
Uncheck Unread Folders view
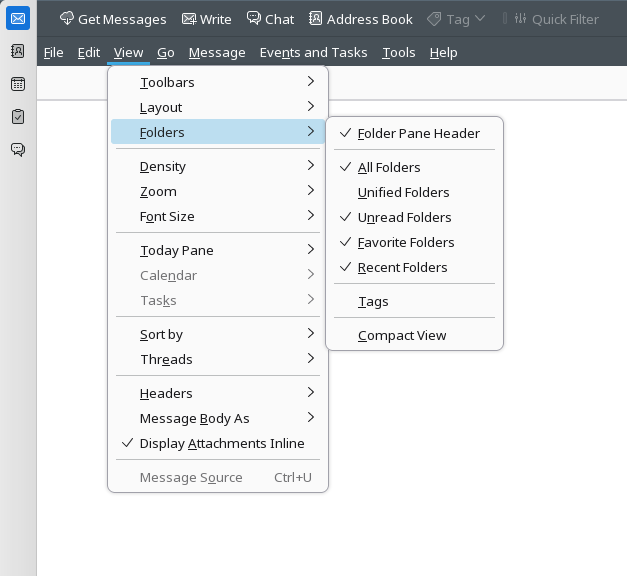pyautogui.click(x=404, y=217)
